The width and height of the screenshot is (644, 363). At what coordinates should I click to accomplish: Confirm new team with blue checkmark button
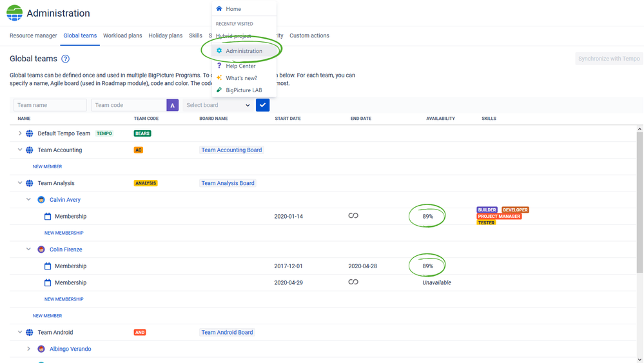click(x=262, y=105)
